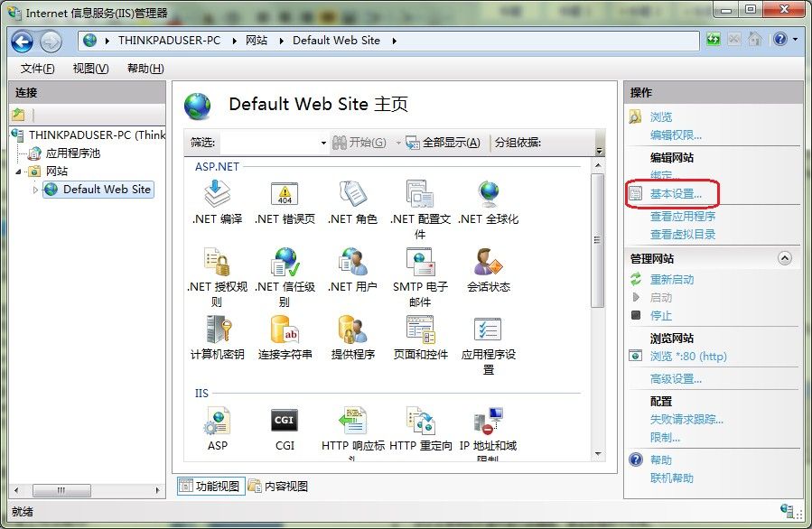Screen dimensions: 812x529
Task: Go back with the blue back arrow
Action: [22, 42]
